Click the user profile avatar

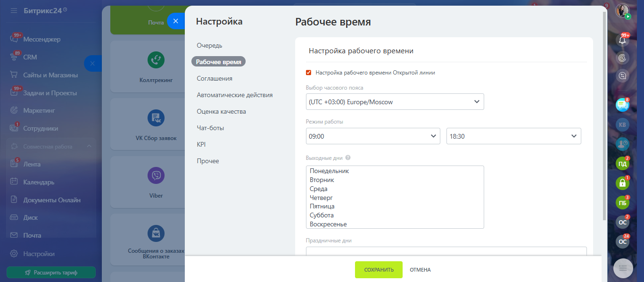click(622, 11)
